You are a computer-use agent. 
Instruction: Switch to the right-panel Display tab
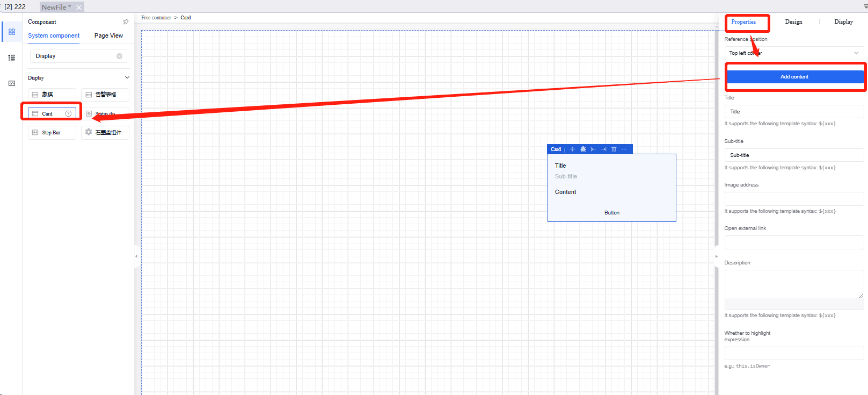tap(843, 22)
